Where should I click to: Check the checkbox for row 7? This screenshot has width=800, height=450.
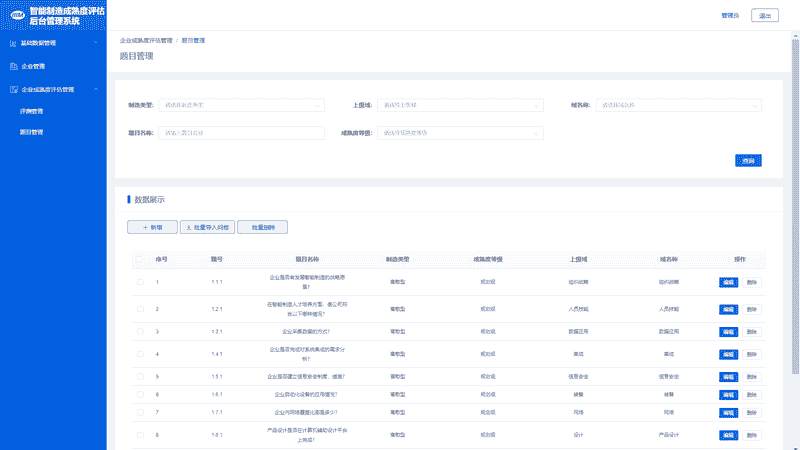point(140,412)
